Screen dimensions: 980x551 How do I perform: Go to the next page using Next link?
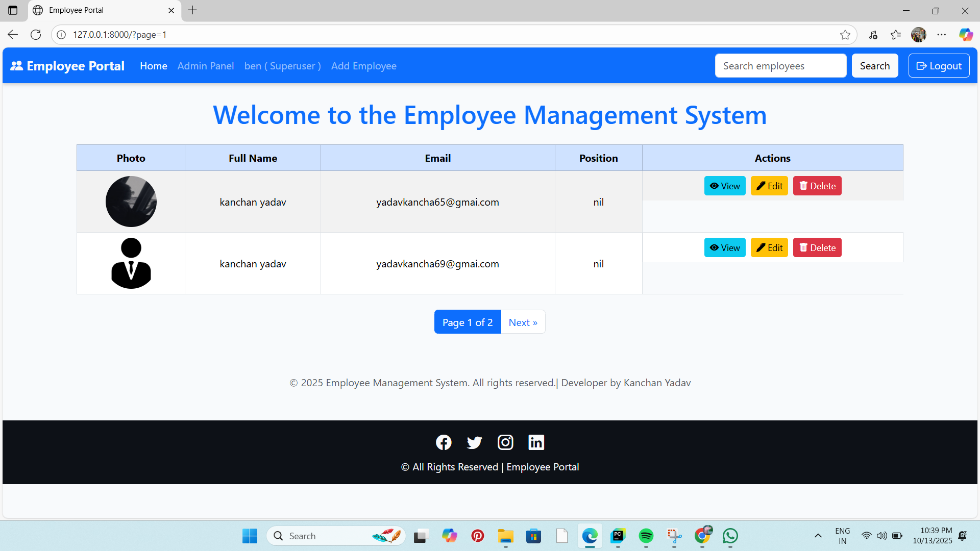(x=523, y=322)
